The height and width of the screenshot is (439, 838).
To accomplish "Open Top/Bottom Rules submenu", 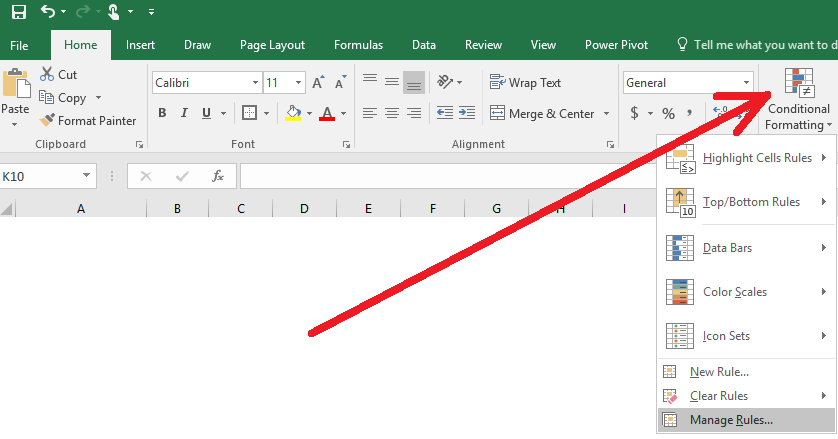I will (x=746, y=202).
